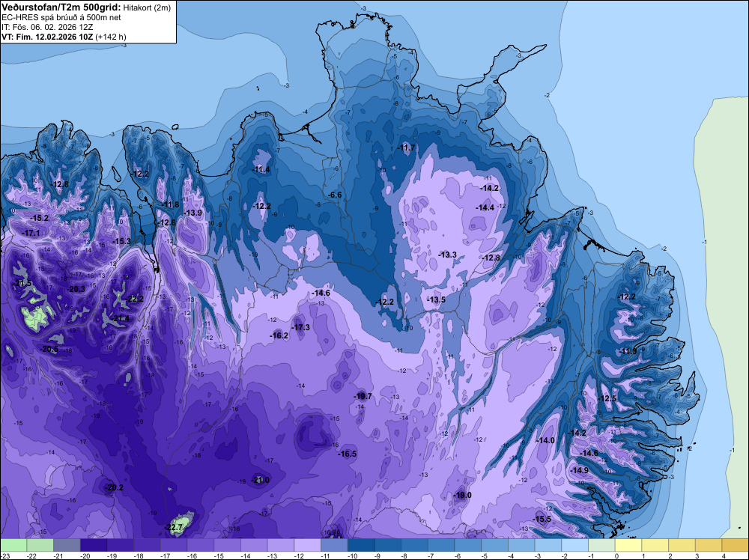Click the -21.5 temperature value
This screenshot has height=560, width=749.
[22, 283]
